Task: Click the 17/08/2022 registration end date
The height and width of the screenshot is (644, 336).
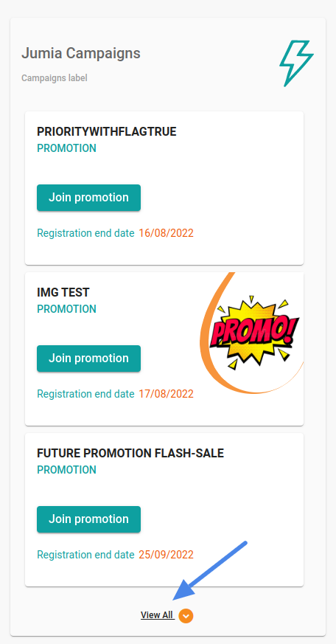Action: (x=166, y=394)
